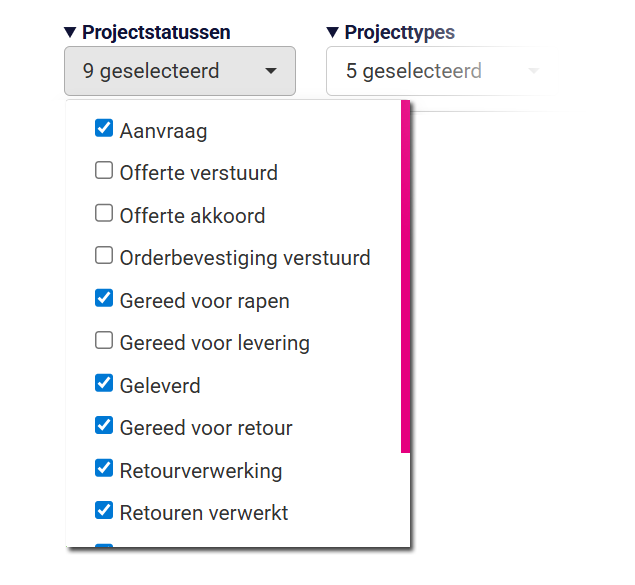Enable the Offerte akkoord checkbox
This screenshot has height=585, width=635.
coord(104,213)
